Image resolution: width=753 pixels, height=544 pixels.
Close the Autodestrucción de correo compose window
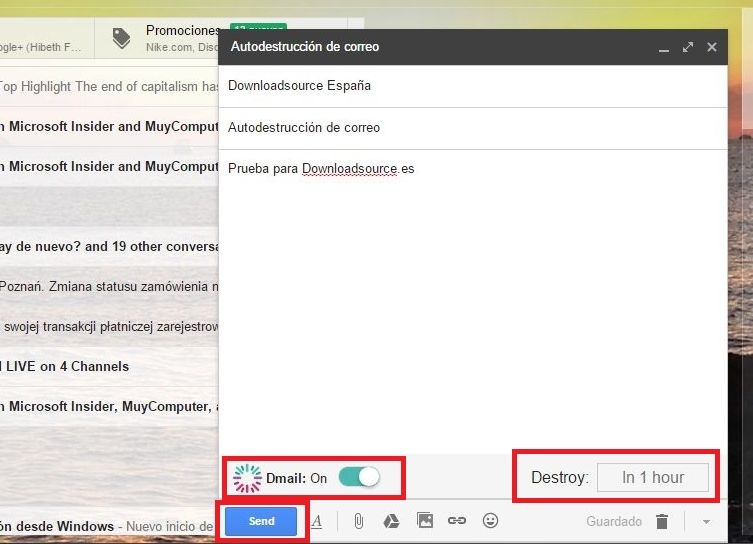(x=712, y=47)
